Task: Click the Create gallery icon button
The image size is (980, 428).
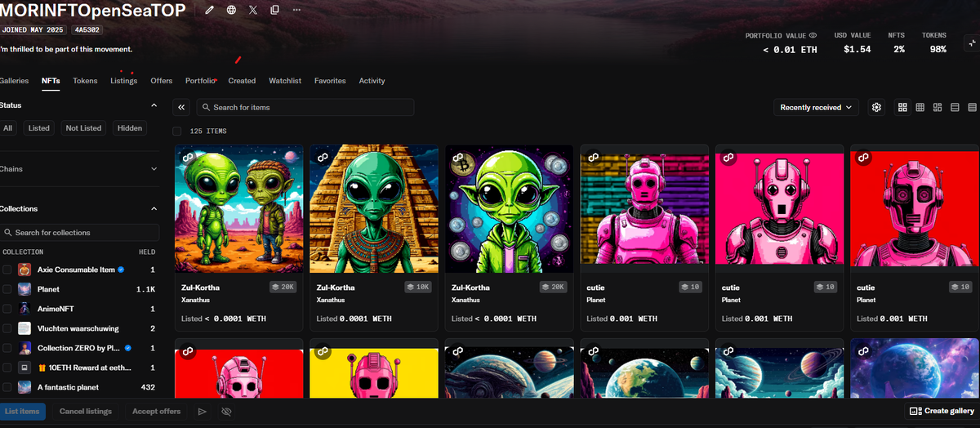Action: coord(942,411)
